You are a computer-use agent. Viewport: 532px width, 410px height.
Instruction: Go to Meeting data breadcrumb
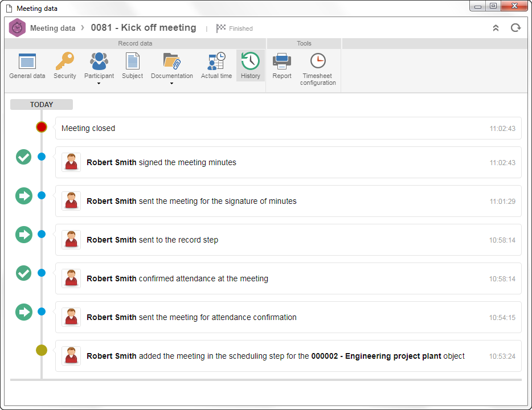[x=52, y=28]
